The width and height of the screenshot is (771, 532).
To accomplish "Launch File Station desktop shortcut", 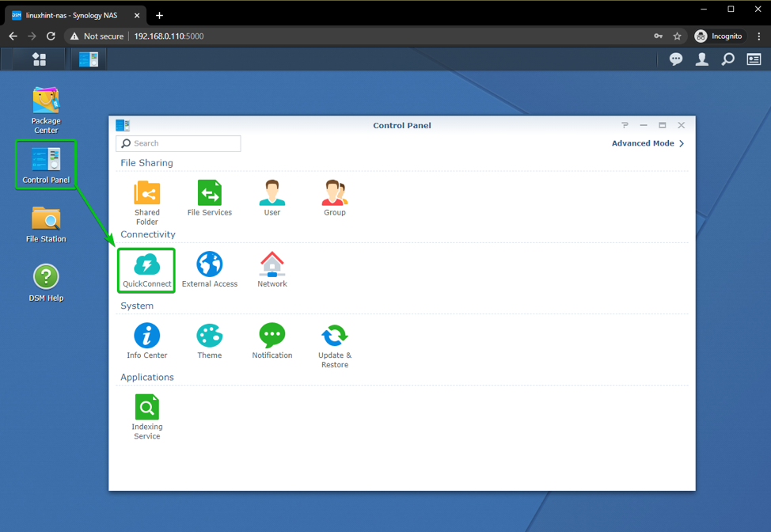I will (x=46, y=223).
